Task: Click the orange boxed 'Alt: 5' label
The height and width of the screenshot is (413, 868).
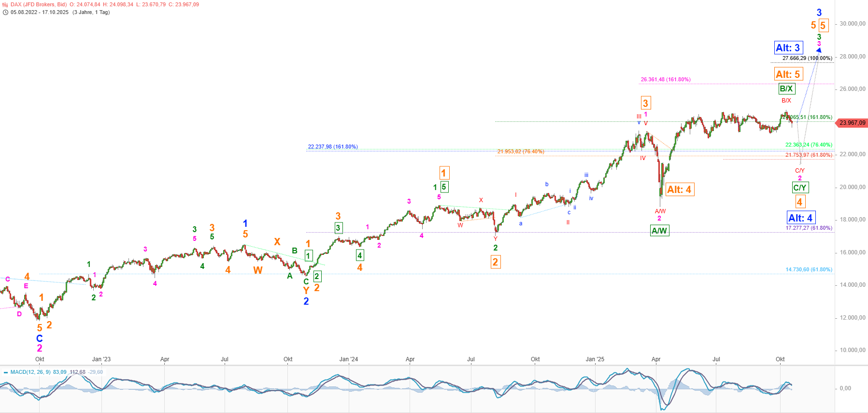Action: 788,74
